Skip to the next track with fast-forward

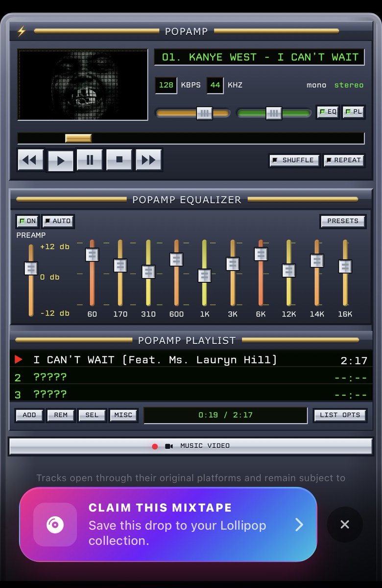[148, 160]
